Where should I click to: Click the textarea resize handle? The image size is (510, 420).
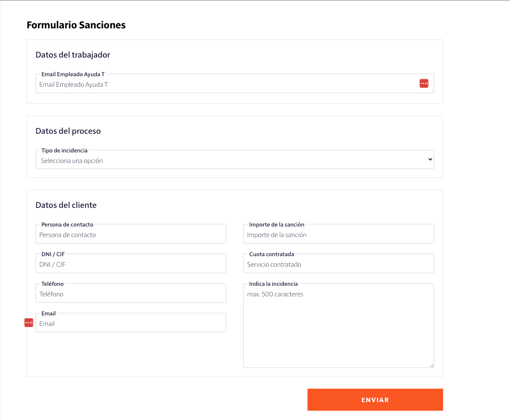[432, 365]
